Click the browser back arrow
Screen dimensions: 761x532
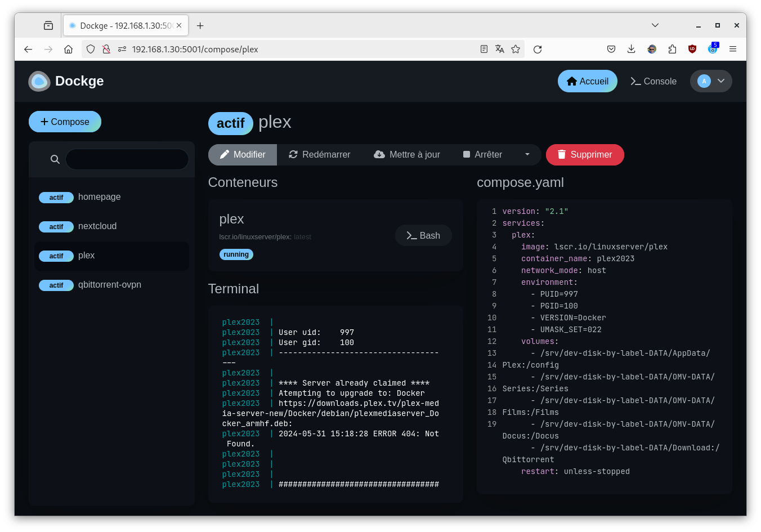28,49
